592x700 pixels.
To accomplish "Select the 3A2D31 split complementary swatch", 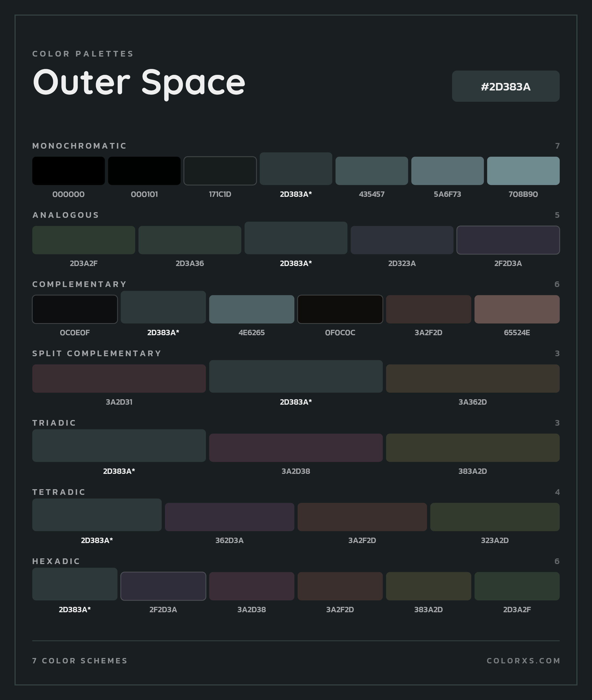I will point(119,378).
